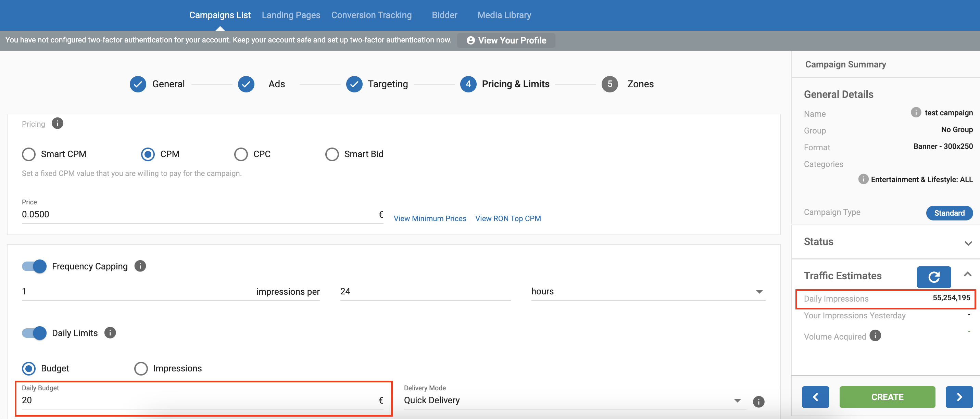Go to next step arrow button
Viewport: 980px width, 419px height.
point(959,397)
